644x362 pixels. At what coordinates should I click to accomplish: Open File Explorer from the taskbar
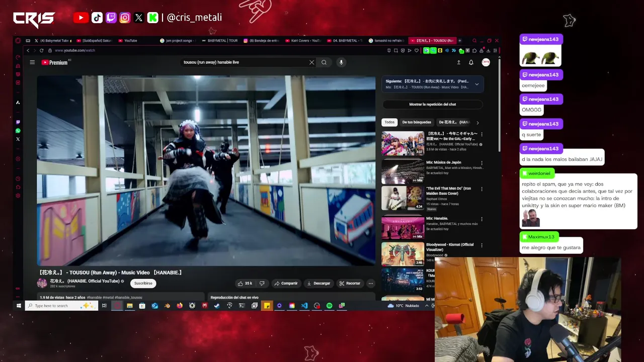tap(130, 306)
